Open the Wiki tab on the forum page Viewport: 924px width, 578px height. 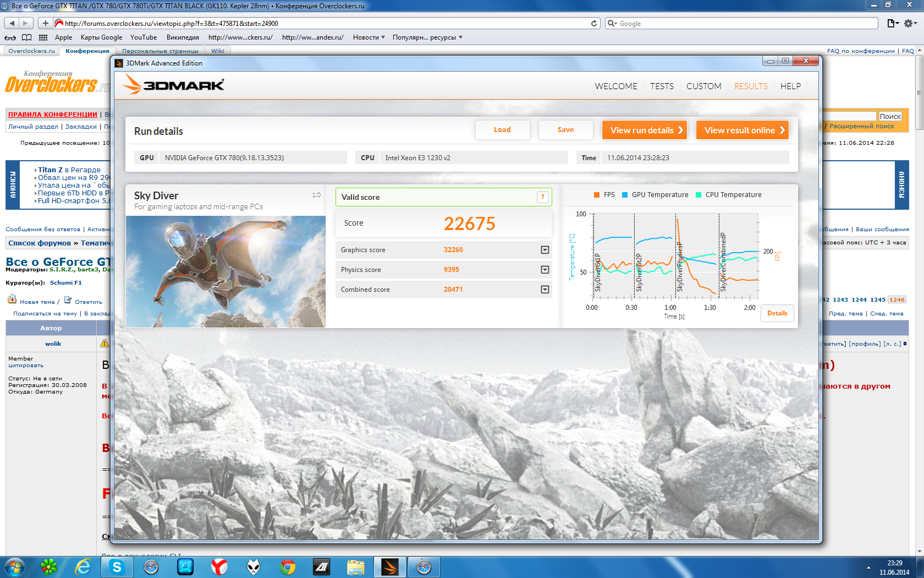tap(218, 51)
